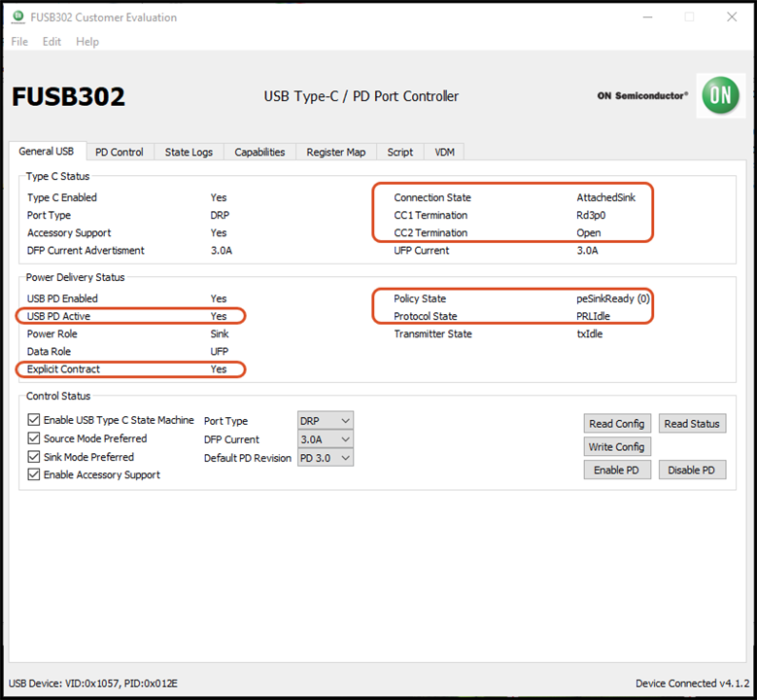Viewport: 757px width, 700px height.
Task: Click the USB PD Active label
Action: coord(58,316)
